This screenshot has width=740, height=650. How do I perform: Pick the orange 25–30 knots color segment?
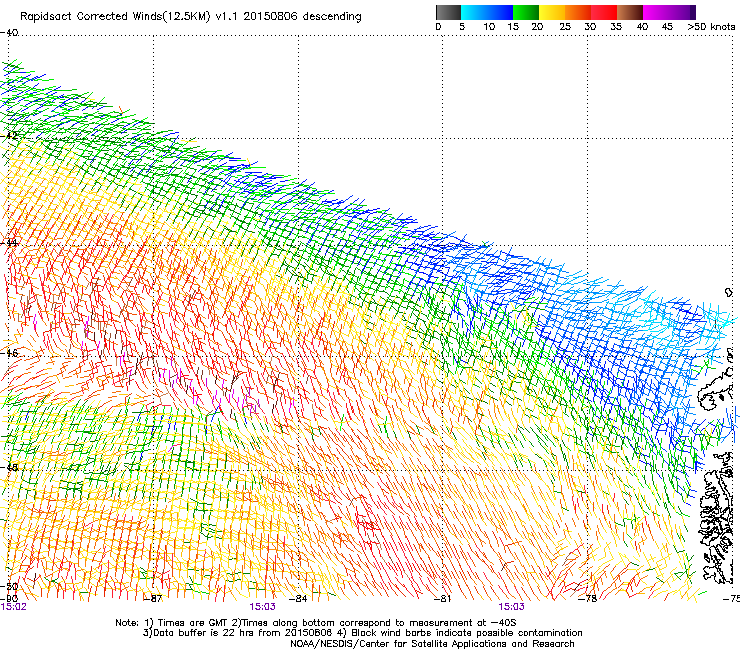coord(578,12)
